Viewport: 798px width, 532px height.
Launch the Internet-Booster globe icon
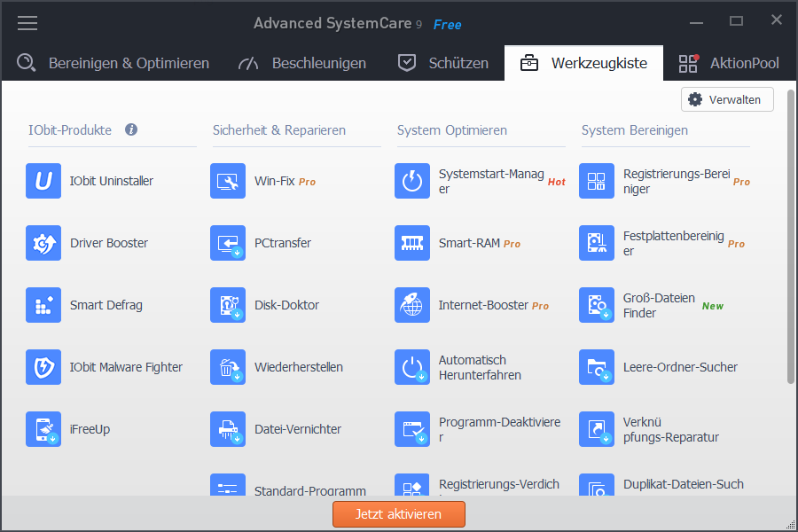click(412, 305)
